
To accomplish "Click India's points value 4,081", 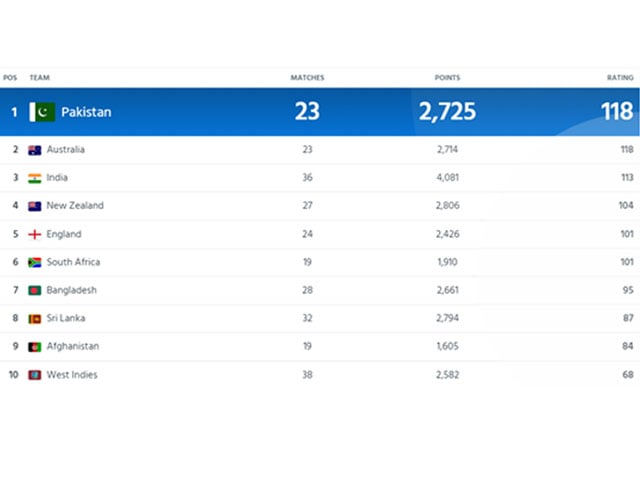I will [447, 178].
